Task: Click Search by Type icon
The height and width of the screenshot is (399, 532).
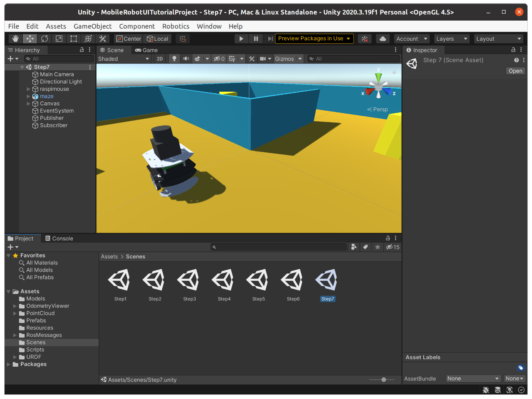Action: coord(354,247)
